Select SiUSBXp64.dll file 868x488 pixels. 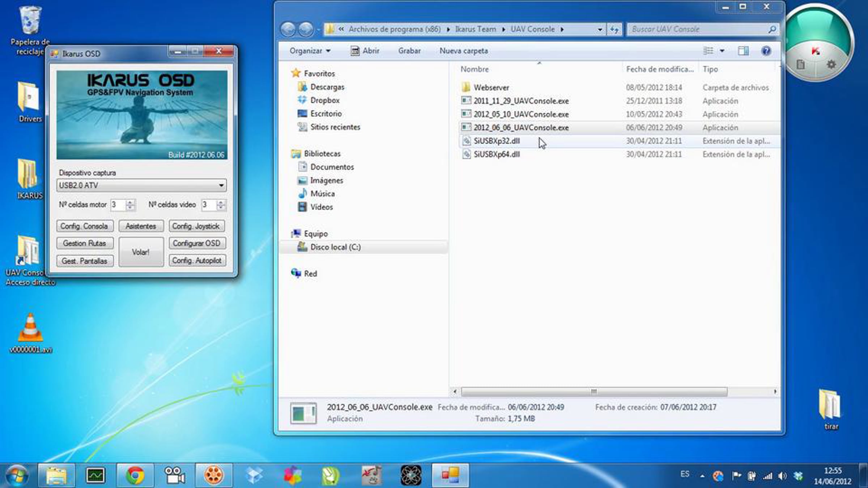click(x=497, y=154)
